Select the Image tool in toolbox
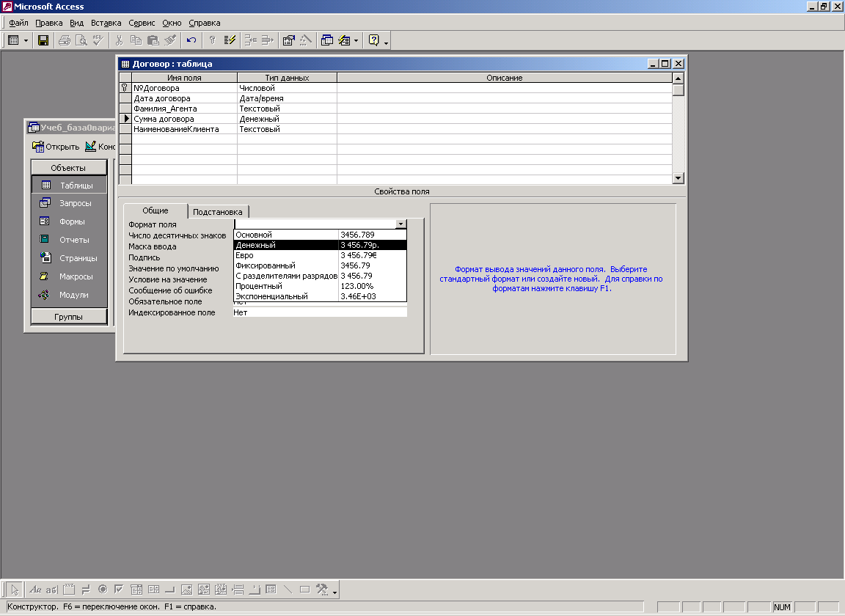Screen dimensions: 845x616 (186, 590)
